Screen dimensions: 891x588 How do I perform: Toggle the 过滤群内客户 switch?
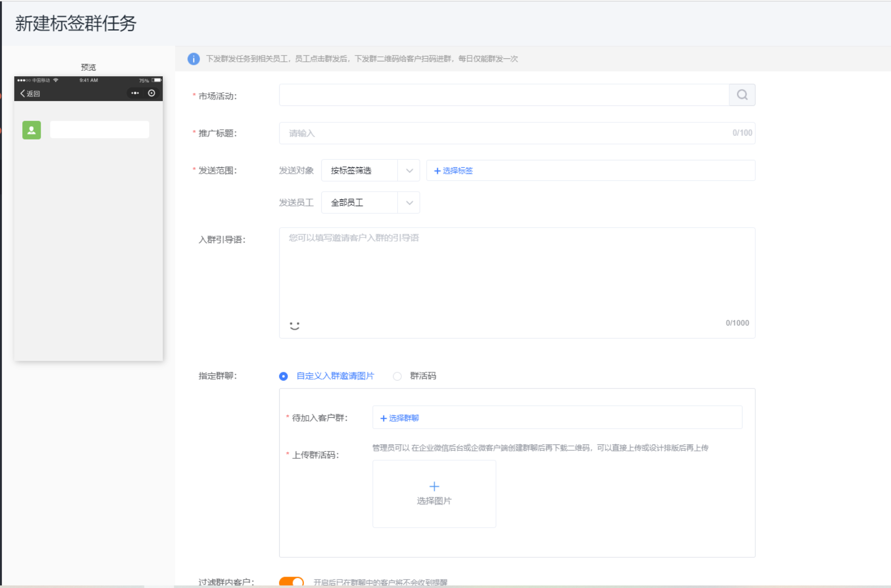(292, 582)
